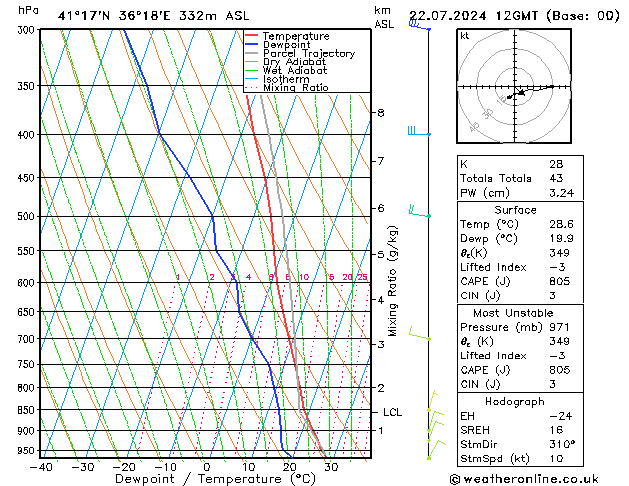Click the Hodograph section header in table
629x486 pixels.
[x=515, y=401]
